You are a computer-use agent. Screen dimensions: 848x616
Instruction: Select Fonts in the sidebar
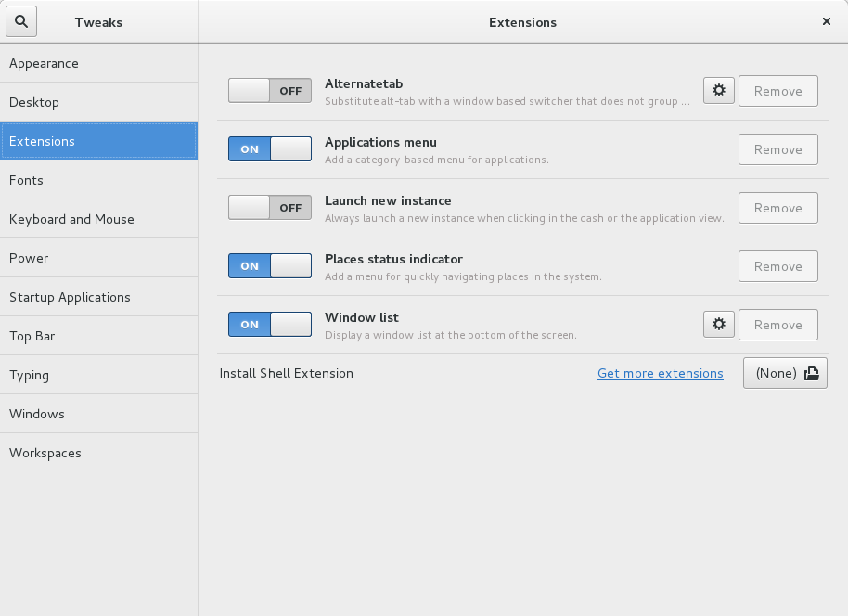(x=99, y=180)
